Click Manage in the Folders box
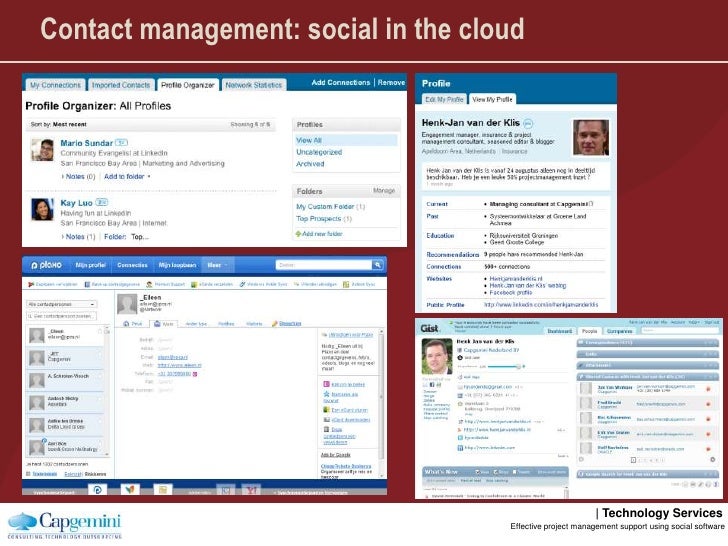728x546 pixels. (384, 191)
